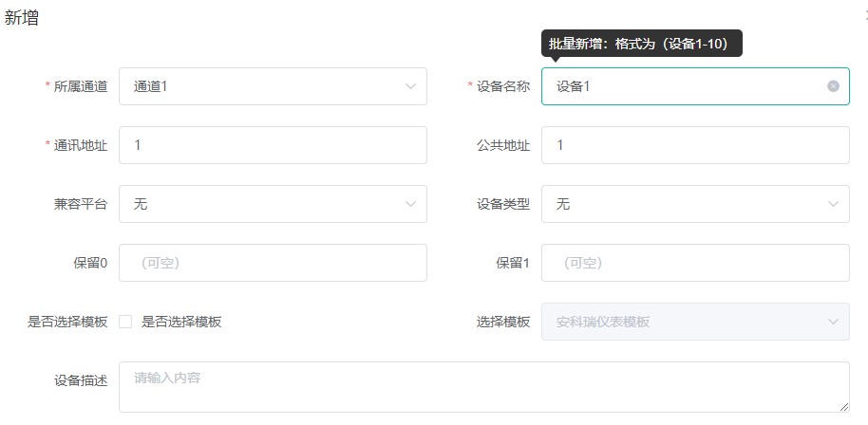
Task: Click the resize grip of 设备描述 textarea
Action: pyautogui.click(x=843, y=407)
